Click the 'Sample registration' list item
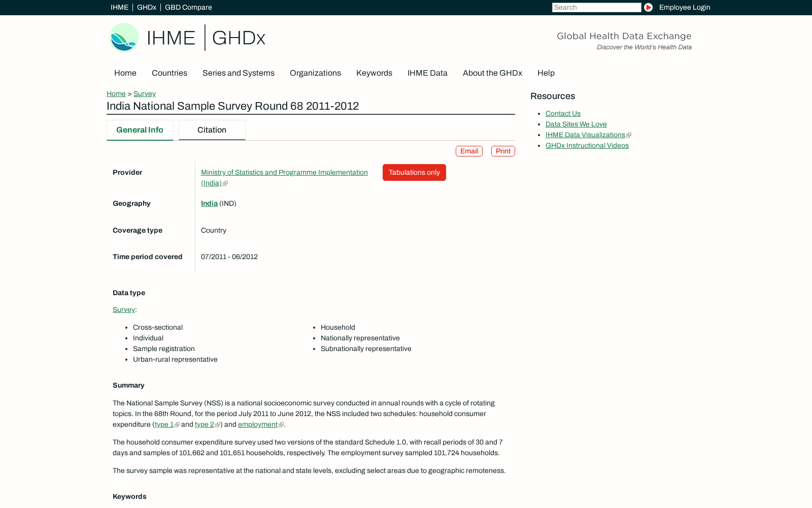This screenshot has height=508, width=812. coord(164,348)
